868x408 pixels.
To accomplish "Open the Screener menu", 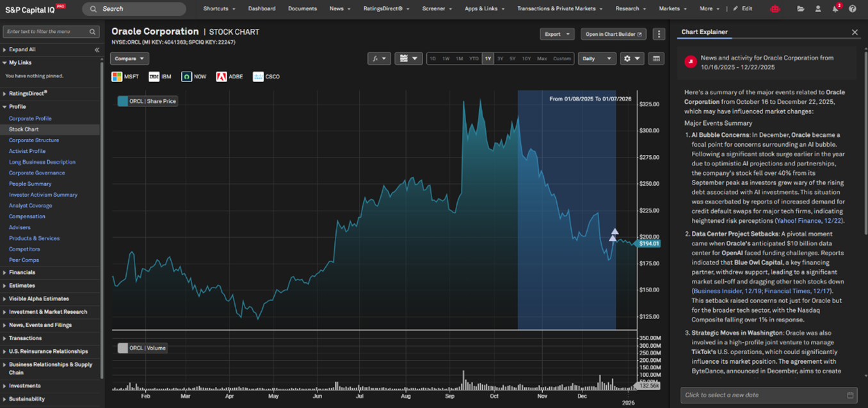I will click(437, 9).
